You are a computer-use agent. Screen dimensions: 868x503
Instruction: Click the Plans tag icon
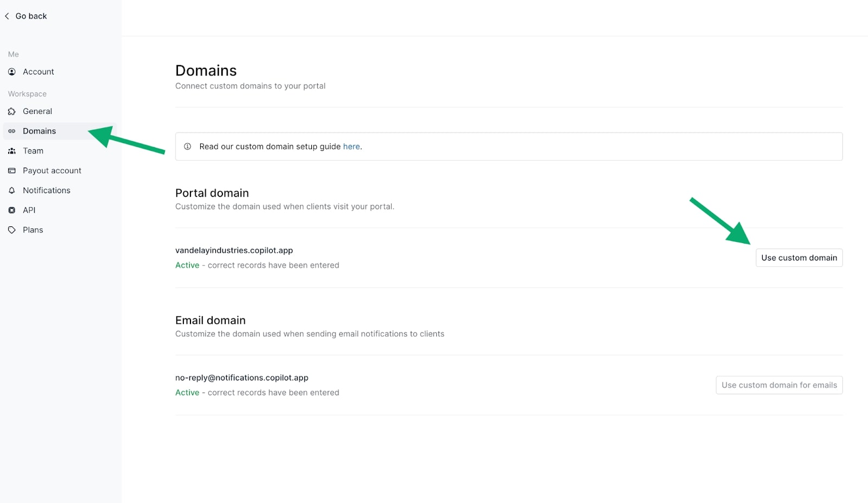tap(12, 230)
